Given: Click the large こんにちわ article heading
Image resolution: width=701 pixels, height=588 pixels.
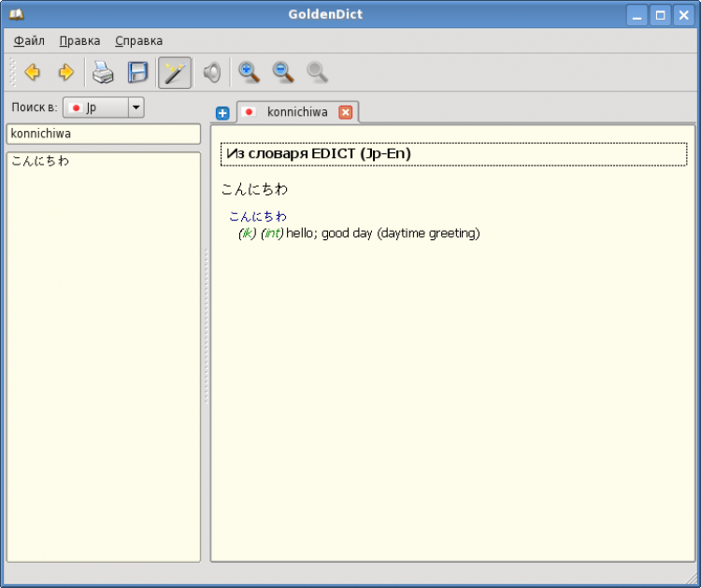Looking at the screenshot, I should point(254,189).
